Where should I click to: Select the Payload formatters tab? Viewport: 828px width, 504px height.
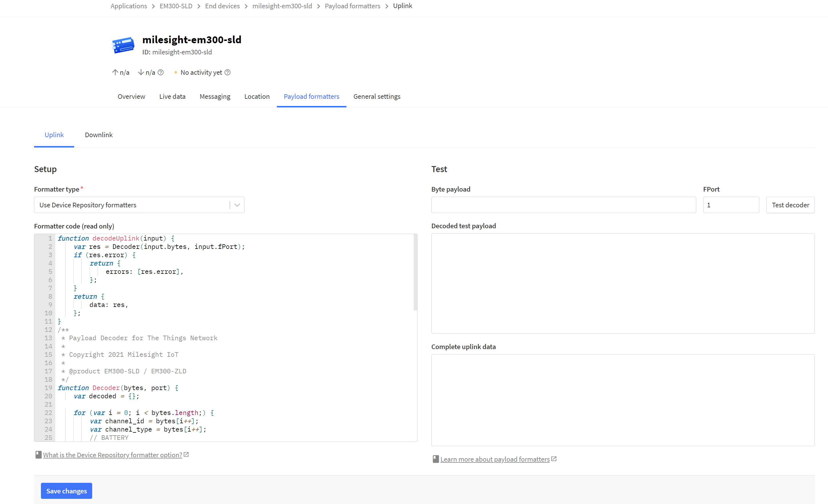pyautogui.click(x=312, y=97)
